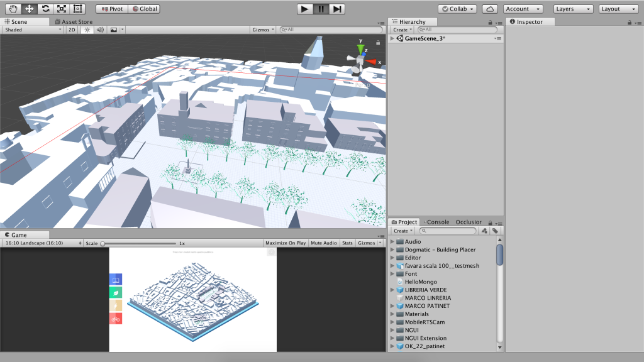Viewport: 644px width, 362px height.
Task: Switch to the Console tab
Action: pyautogui.click(x=438, y=222)
